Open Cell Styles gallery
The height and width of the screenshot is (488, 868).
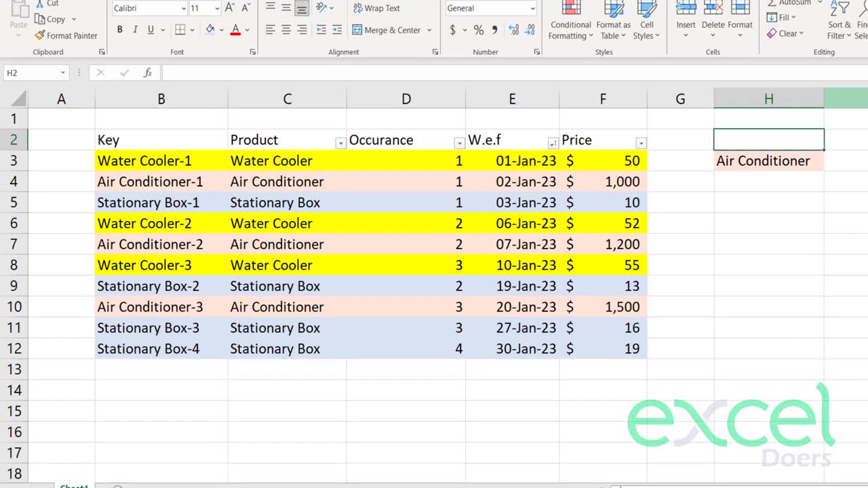[x=646, y=20]
